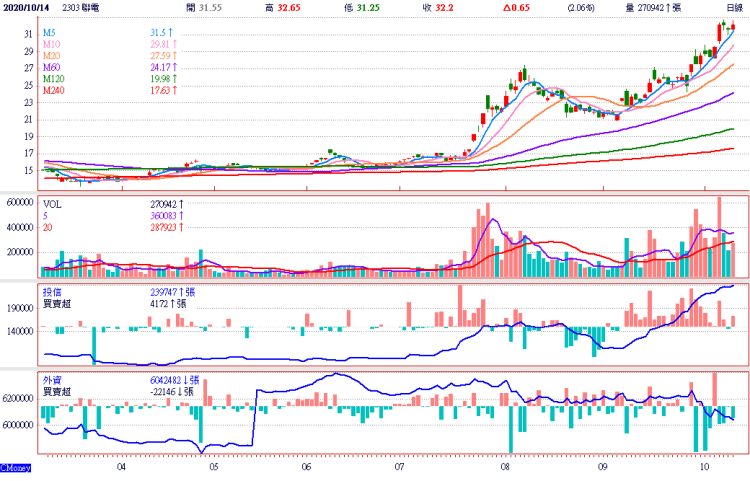Click the month 10 marker on time axis
The image size is (750, 481).
[x=704, y=466]
